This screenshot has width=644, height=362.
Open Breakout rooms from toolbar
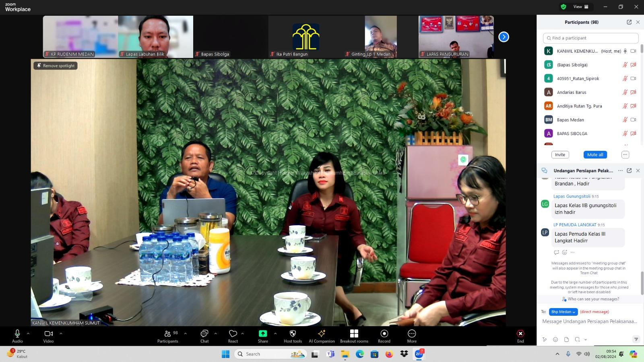[x=354, y=334]
